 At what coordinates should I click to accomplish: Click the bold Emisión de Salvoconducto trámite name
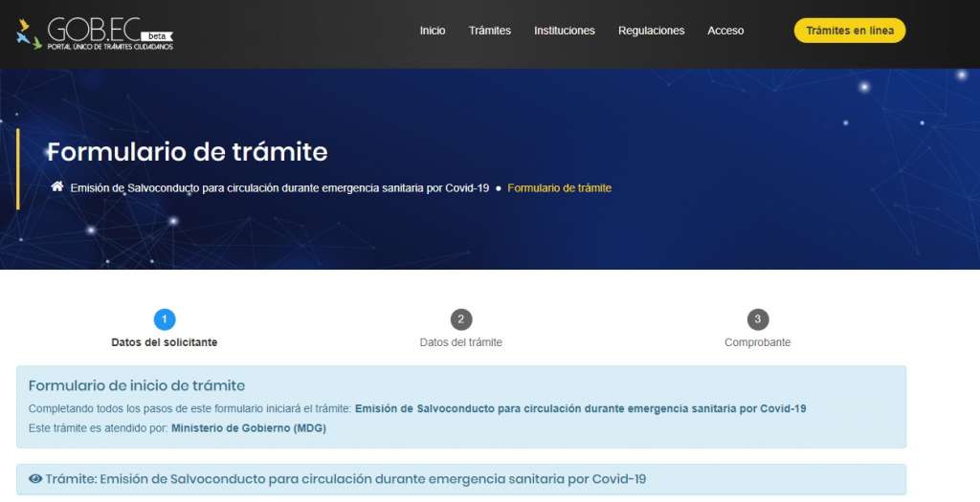click(581, 409)
